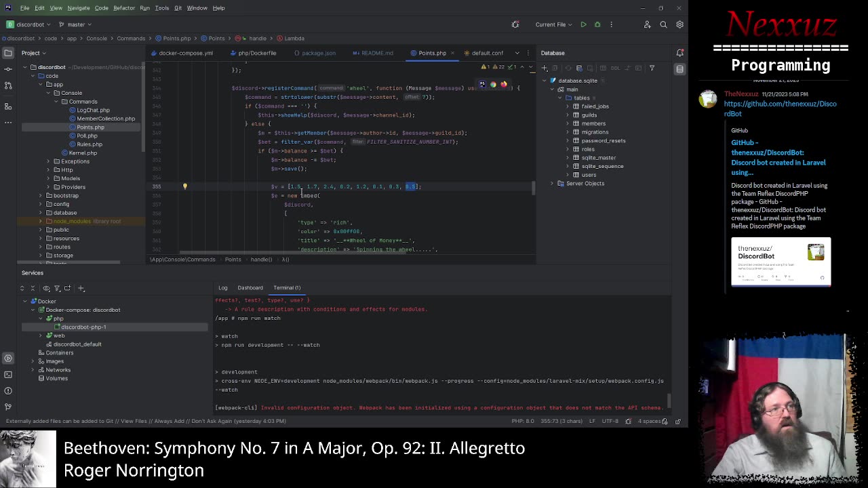This screenshot has height=488, width=868.
Task: Collapse all services icon
Action: point(34,288)
